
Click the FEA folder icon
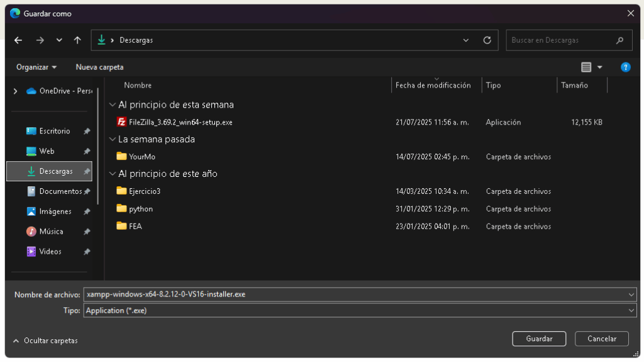click(121, 226)
